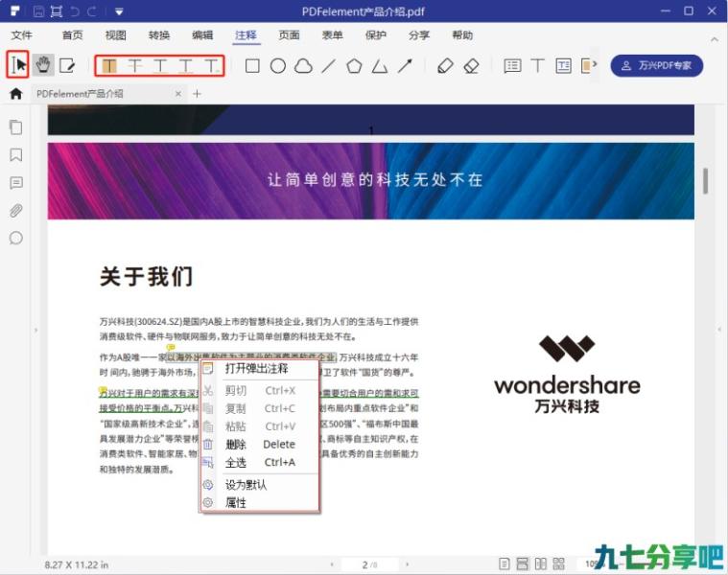
Task: Collapse the ribbon with the chevron
Action: (714, 40)
